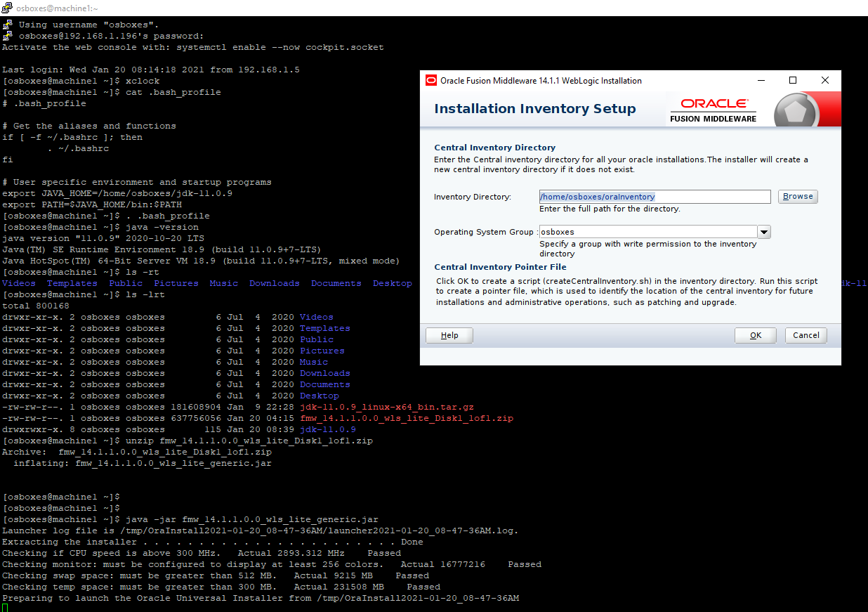
Task: Open Help in the installer dialog
Action: coord(449,335)
